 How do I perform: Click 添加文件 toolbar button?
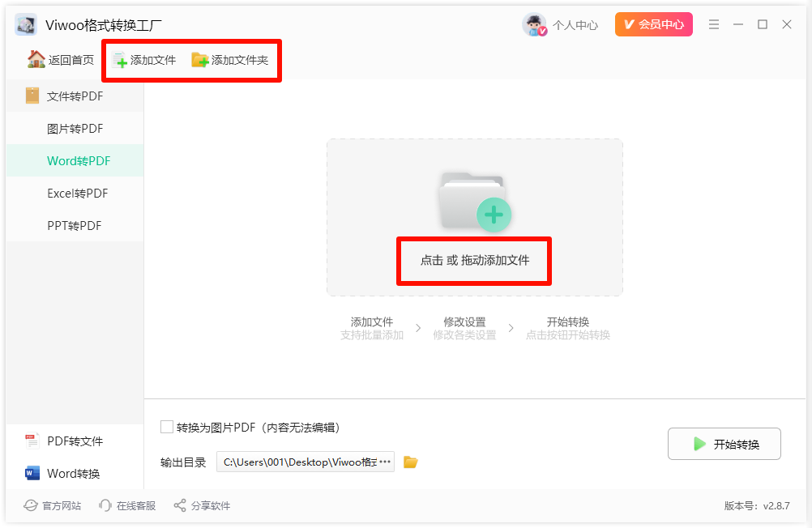pyautogui.click(x=144, y=60)
